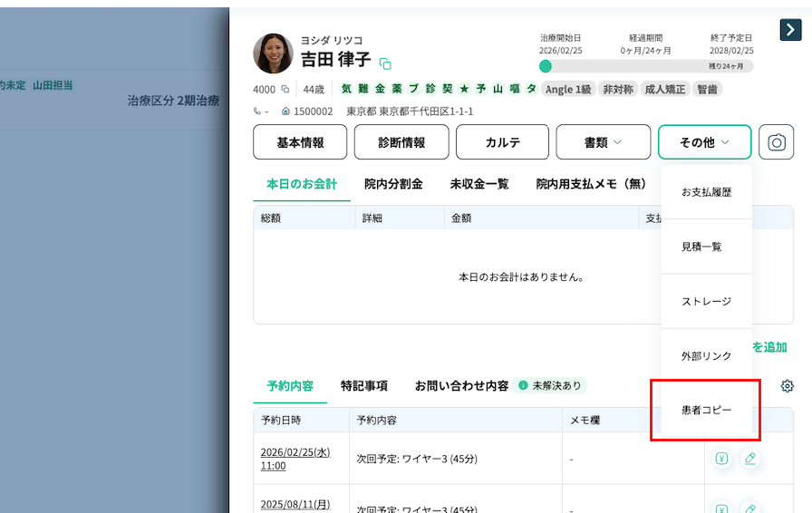Open the 基本情報 button
Image resolution: width=812 pixels, height=513 pixels.
(300, 142)
